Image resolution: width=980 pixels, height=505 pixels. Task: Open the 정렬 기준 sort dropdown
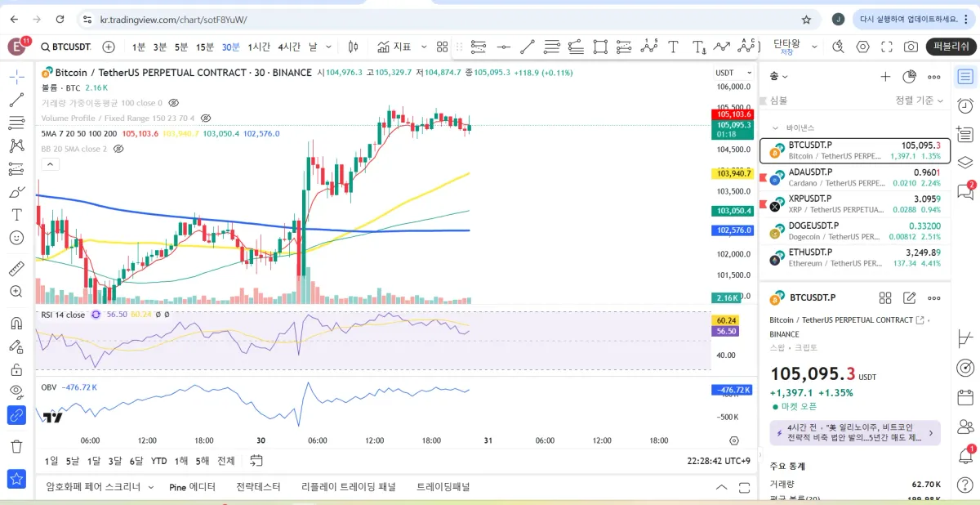point(919,101)
